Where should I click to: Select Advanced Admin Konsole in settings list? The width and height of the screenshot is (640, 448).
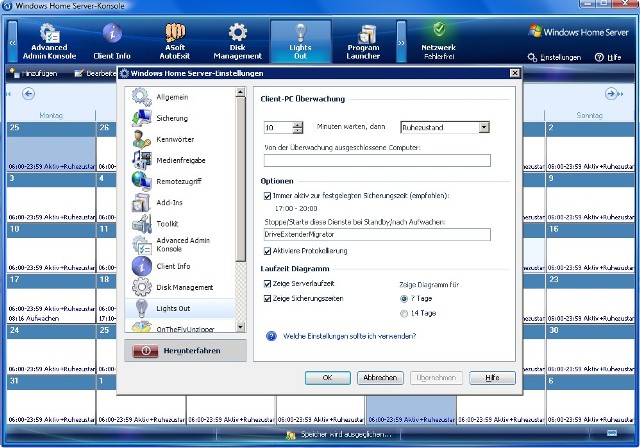tap(180, 245)
